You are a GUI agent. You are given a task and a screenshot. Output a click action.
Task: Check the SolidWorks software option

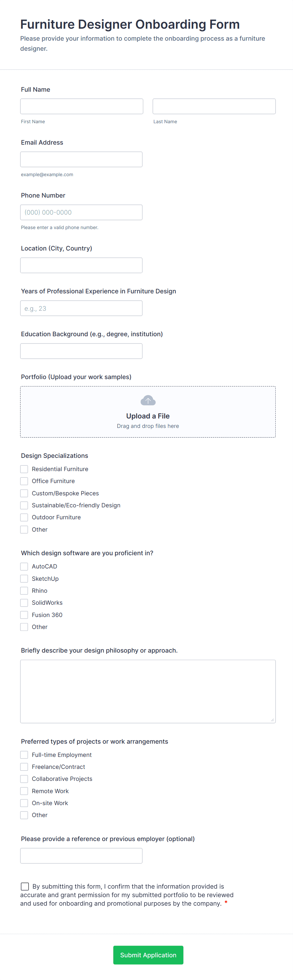24,602
